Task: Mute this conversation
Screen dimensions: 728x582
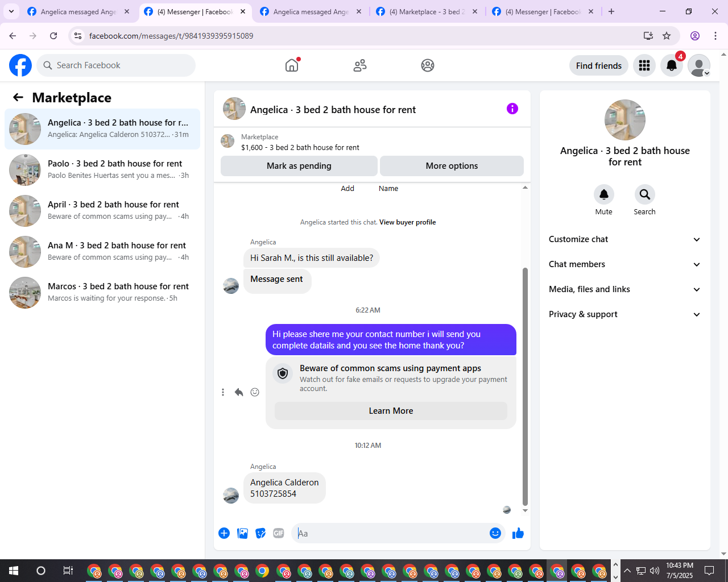Action: coord(604,194)
